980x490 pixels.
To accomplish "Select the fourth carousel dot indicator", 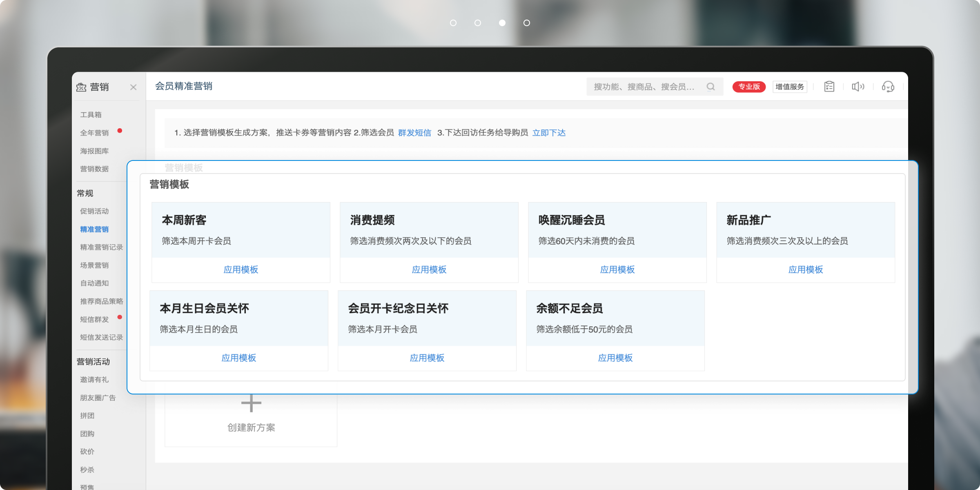I will click(527, 23).
